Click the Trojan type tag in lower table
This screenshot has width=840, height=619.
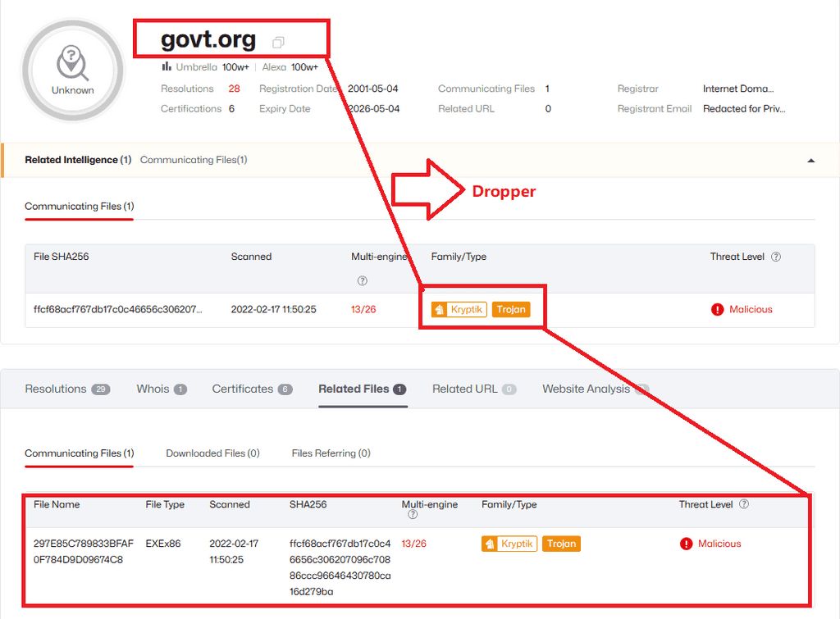(x=561, y=544)
